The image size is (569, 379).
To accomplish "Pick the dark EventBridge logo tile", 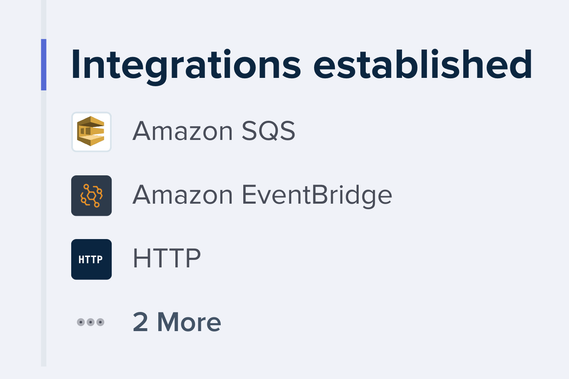I will 91,196.
